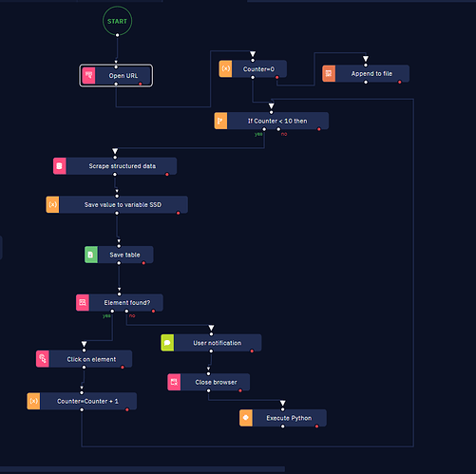
Task: Click the red error port on Append to file
Action: tap(400, 82)
